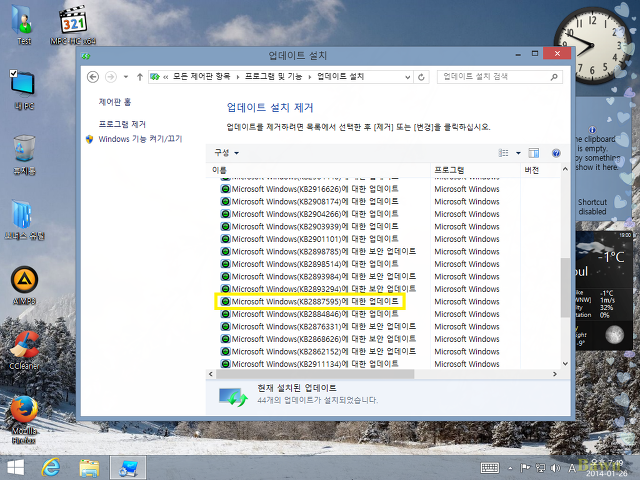The width and height of the screenshot is (640, 480).
Task: Open Windows 기능 켜기/끄기 link
Action: pos(140,139)
